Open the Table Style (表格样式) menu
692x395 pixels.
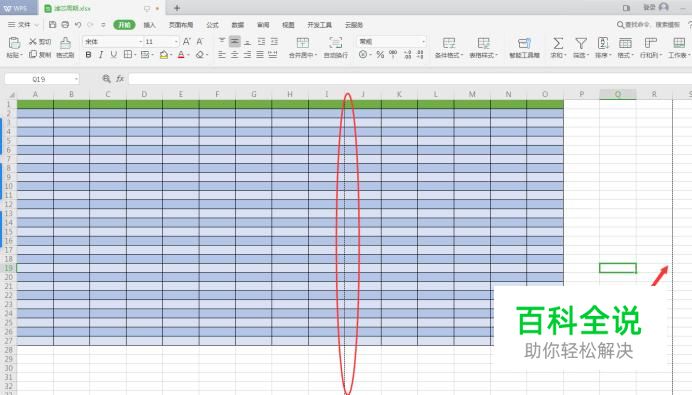click(x=483, y=48)
